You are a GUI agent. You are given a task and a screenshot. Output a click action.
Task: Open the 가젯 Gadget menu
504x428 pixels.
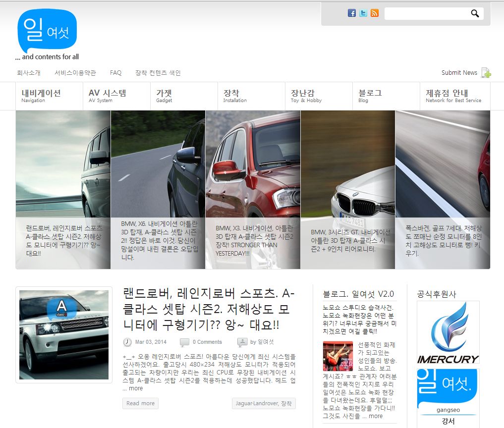click(184, 96)
